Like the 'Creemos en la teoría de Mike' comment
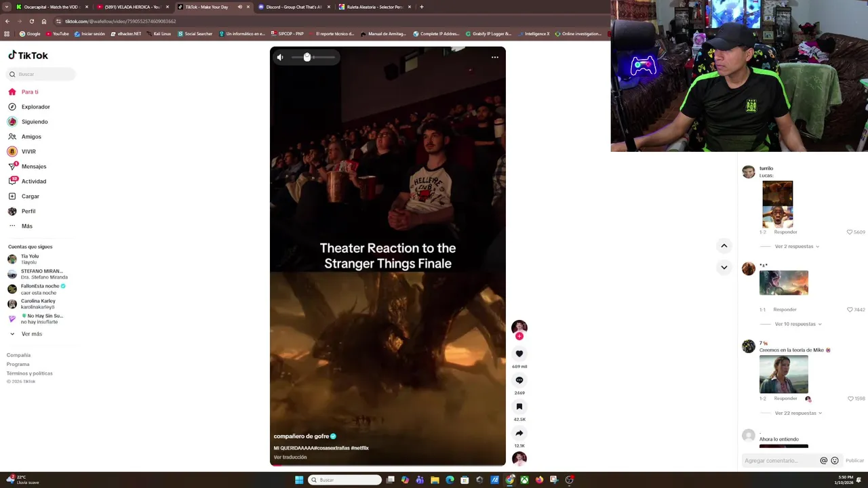Viewport: 868px width, 488px height. (850, 399)
